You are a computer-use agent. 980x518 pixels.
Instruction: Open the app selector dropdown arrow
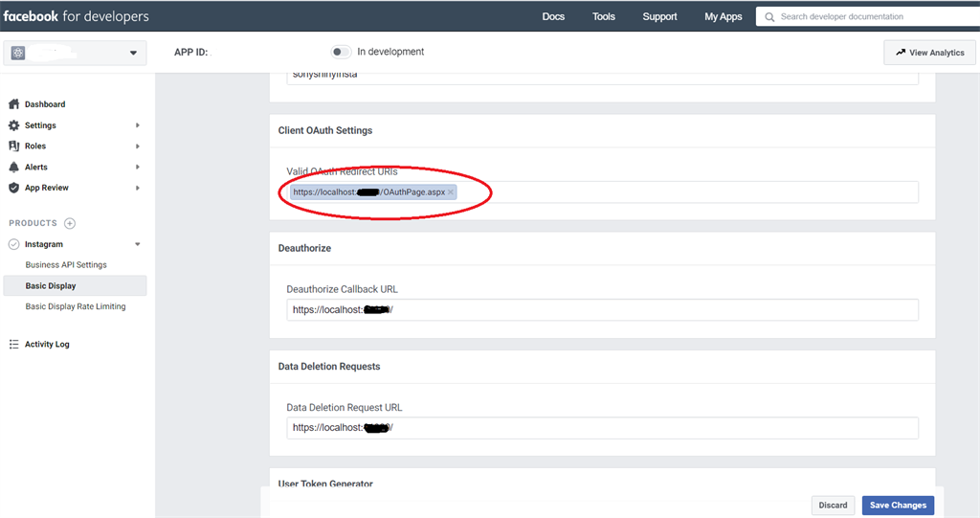tap(133, 54)
